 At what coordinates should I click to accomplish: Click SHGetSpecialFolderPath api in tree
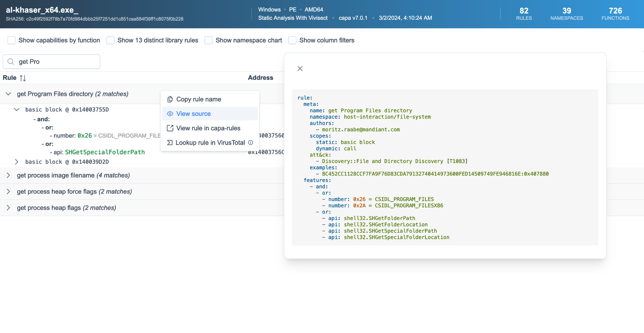pyautogui.click(x=105, y=152)
